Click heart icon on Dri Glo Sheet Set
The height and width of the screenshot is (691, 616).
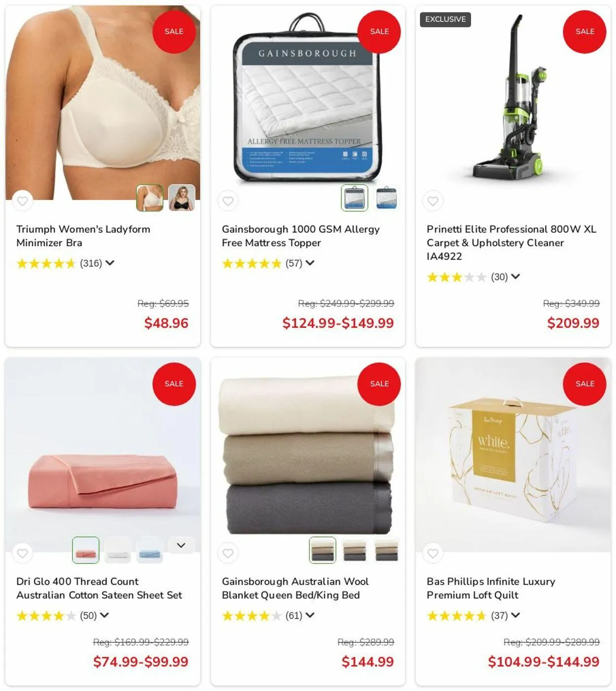[x=22, y=553]
